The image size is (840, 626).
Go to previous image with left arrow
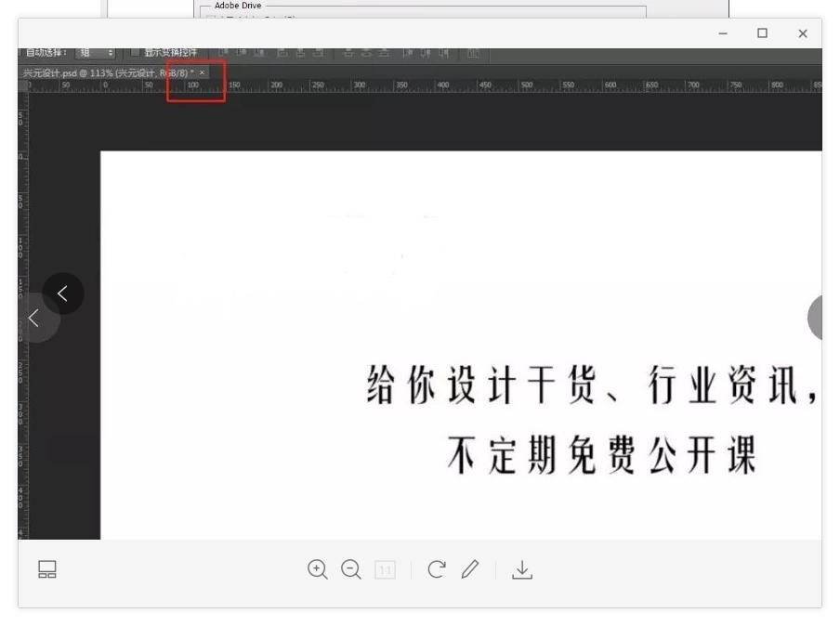pyautogui.click(x=61, y=293)
